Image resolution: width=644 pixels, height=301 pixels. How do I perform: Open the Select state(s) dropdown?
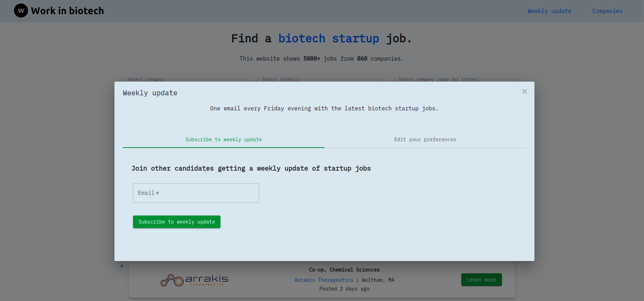[x=320, y=80]
